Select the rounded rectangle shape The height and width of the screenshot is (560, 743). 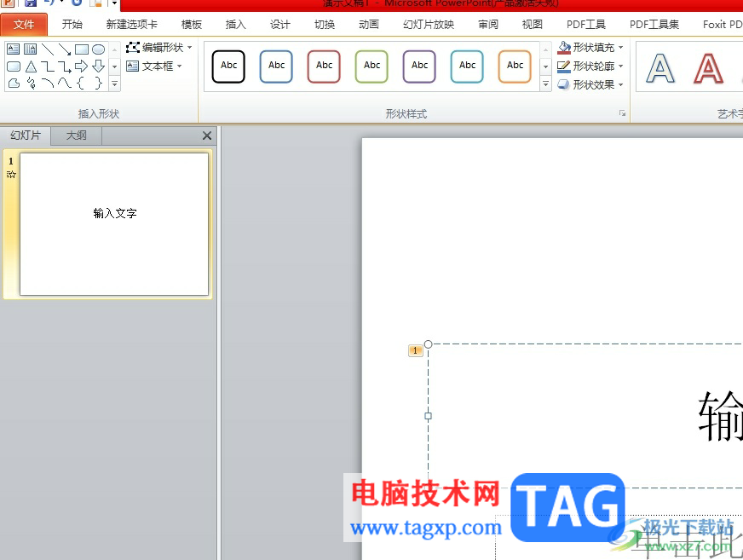[x=14, y=66]
